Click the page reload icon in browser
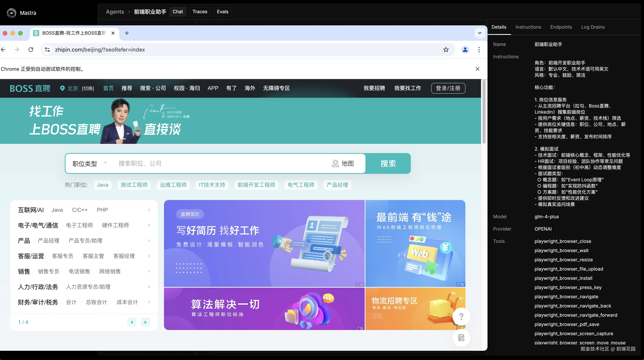644x360 pixels. [x=31, y=50]
